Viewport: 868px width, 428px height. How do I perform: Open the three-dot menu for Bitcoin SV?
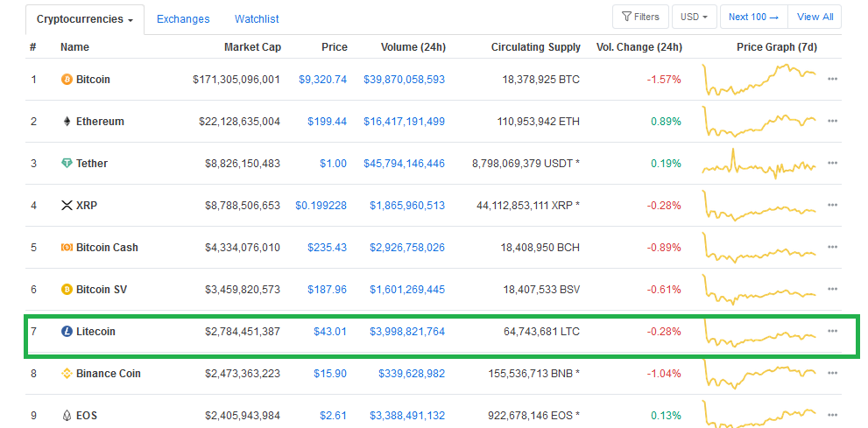[x=832, y=289]
